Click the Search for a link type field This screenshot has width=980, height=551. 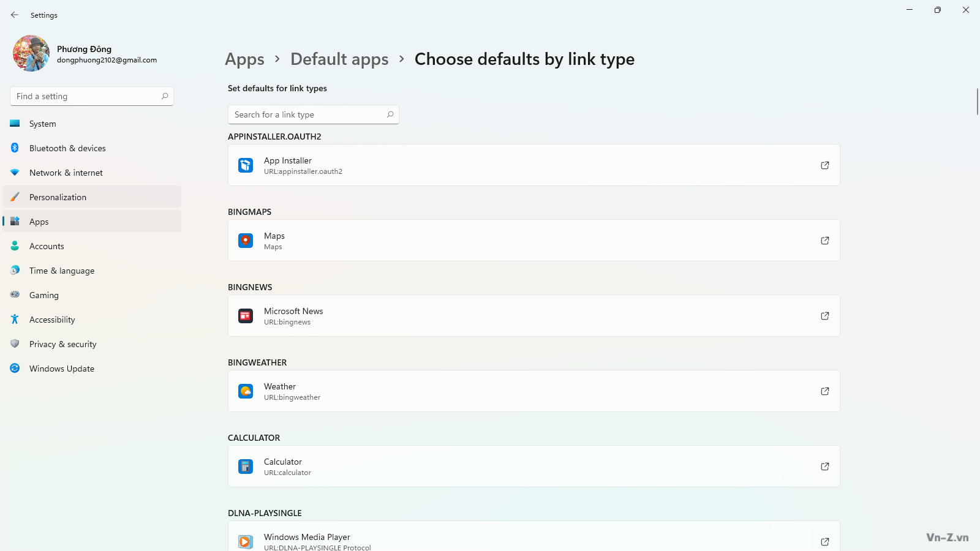(x=313, y=114)
